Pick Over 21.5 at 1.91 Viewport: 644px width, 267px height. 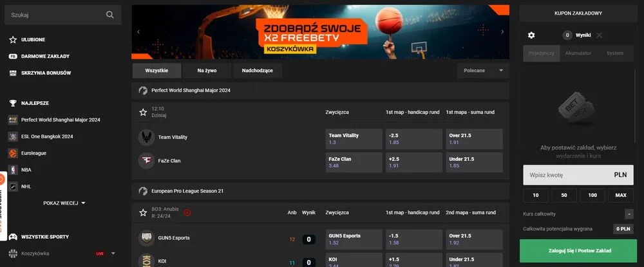click(x=475, y=139)
